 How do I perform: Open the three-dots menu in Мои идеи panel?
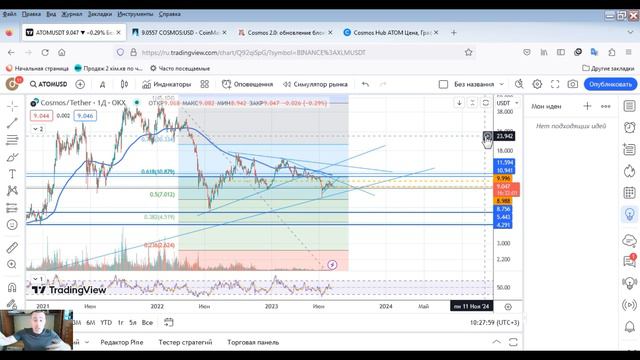[x=606, y=106]
